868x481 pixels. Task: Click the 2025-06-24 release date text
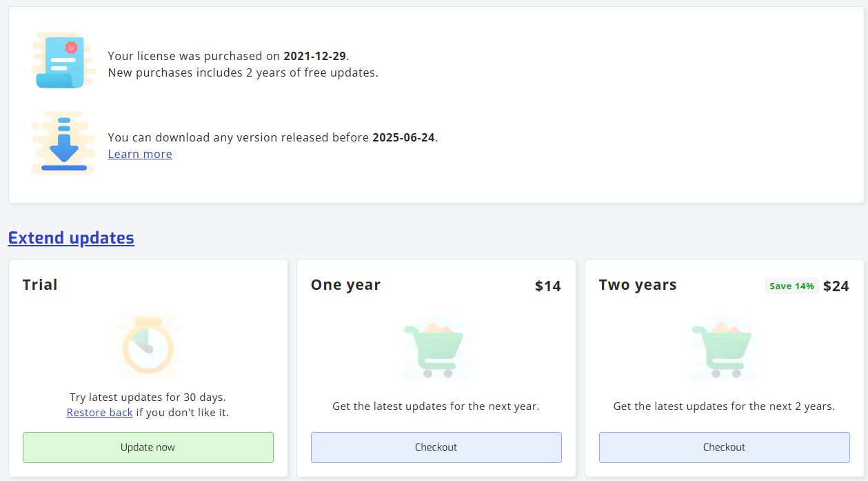pos(403,137)
